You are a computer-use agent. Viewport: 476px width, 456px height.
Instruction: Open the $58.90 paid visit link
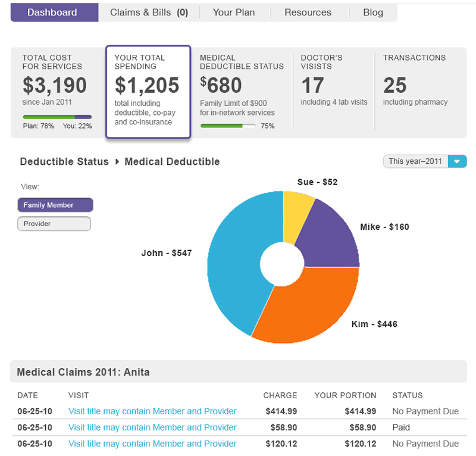point(152,427)
